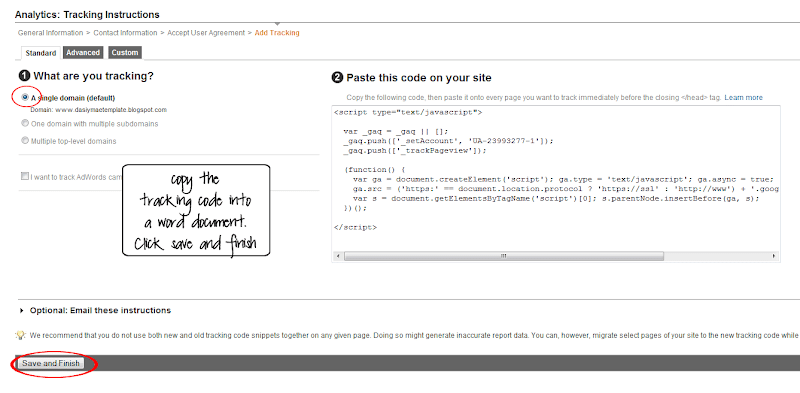Select A single domain radio button
Viewport: 800px width, 393px height.
[25, 97]
